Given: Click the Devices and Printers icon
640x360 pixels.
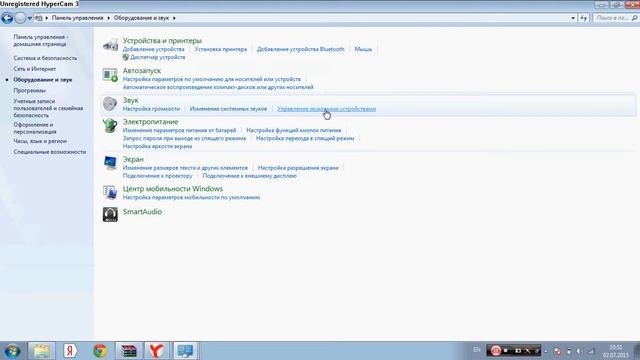Looking at the screenshot, I should tap(110, 45).
